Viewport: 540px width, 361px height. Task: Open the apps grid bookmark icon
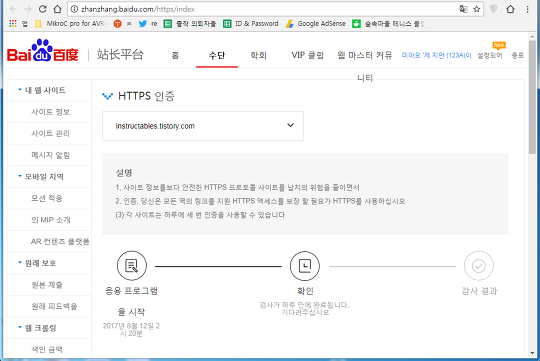tap(13, 23)
